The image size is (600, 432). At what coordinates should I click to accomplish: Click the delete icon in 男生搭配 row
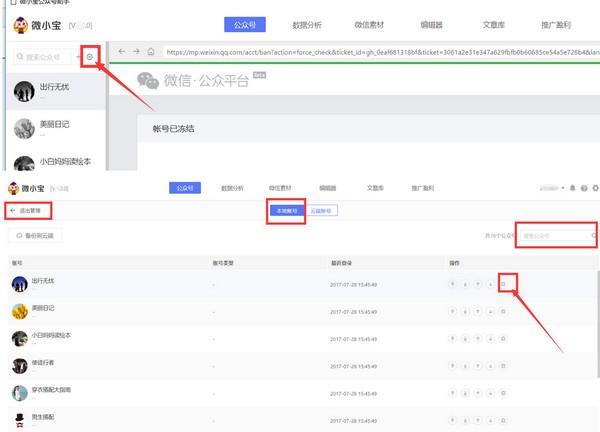click(504, 417)
